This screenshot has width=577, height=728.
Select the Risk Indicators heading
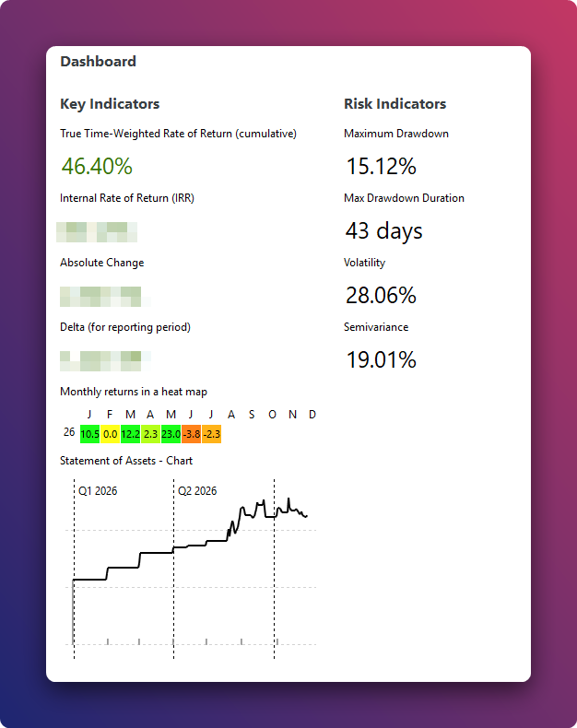tap(394, 103)
